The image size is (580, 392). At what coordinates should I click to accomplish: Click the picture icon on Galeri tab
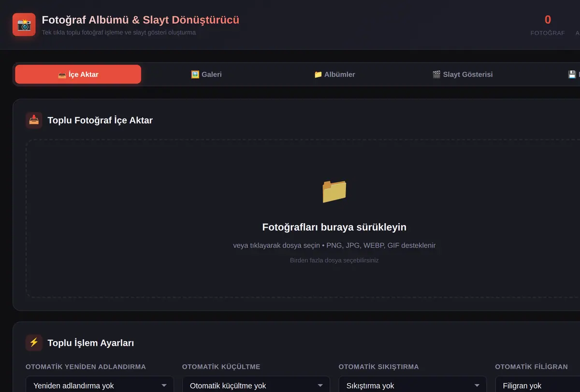(195, 74)
